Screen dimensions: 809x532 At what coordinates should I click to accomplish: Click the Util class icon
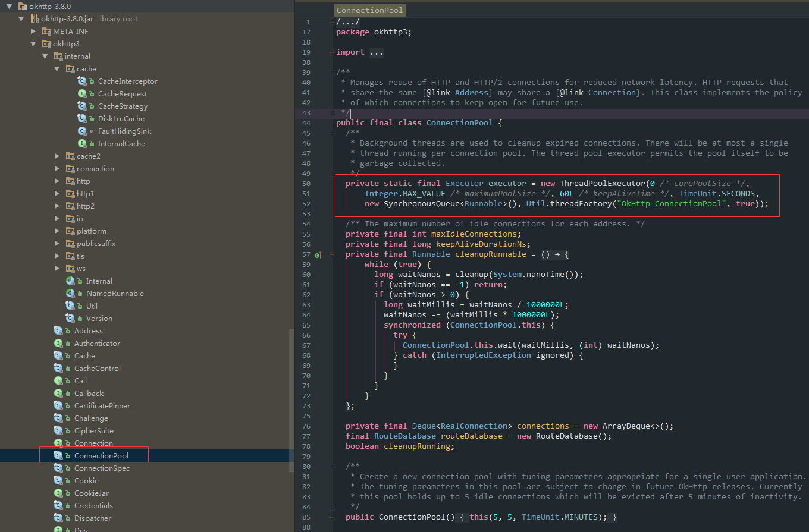pos(70,306)
